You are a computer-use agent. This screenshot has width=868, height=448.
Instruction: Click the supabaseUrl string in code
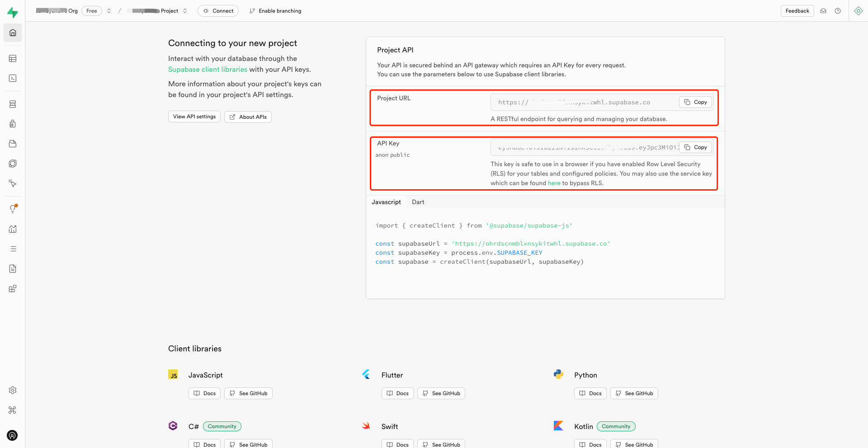tap(531, 243)
